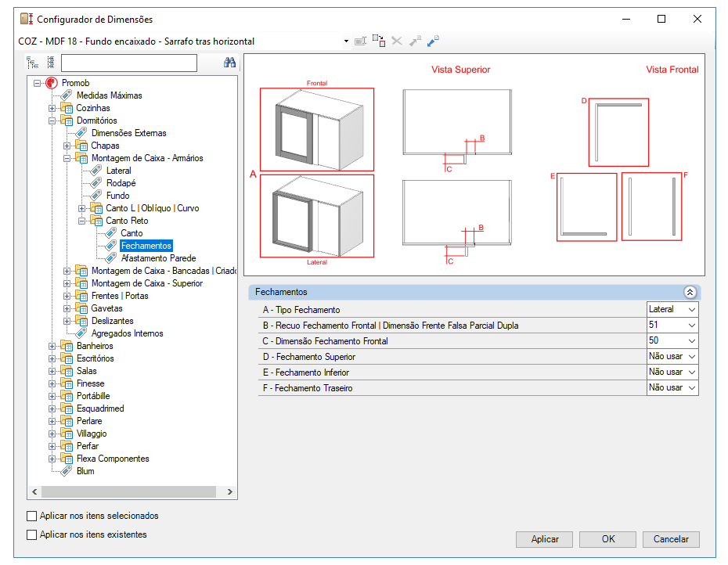The width and height of the screenshot is (728, 565).
Task: Select the Finesse tree item
Action: pos(91,383)
